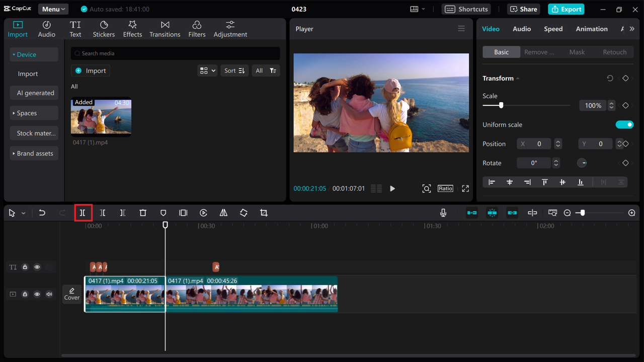Open the Effects panel
This screenshot has width=644, height=362.
pos(132,29)
